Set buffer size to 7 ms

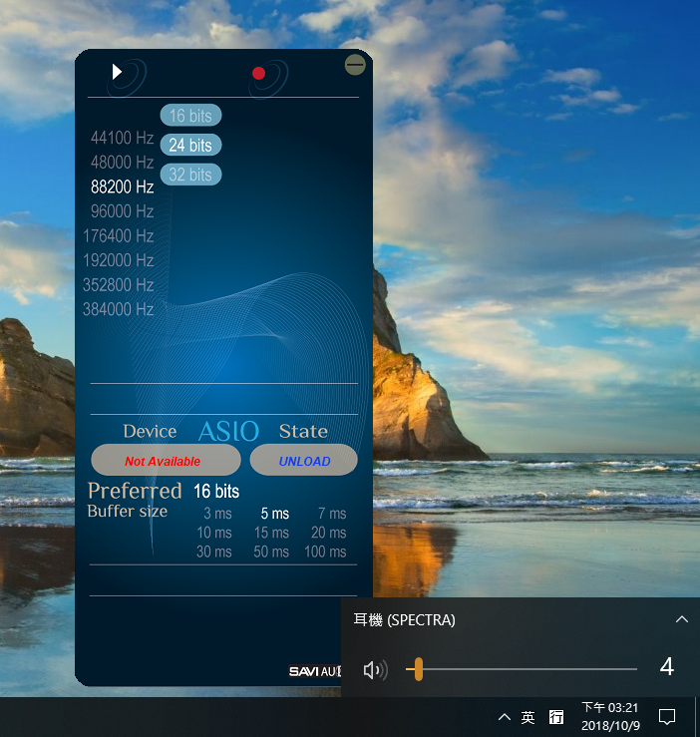332,514
